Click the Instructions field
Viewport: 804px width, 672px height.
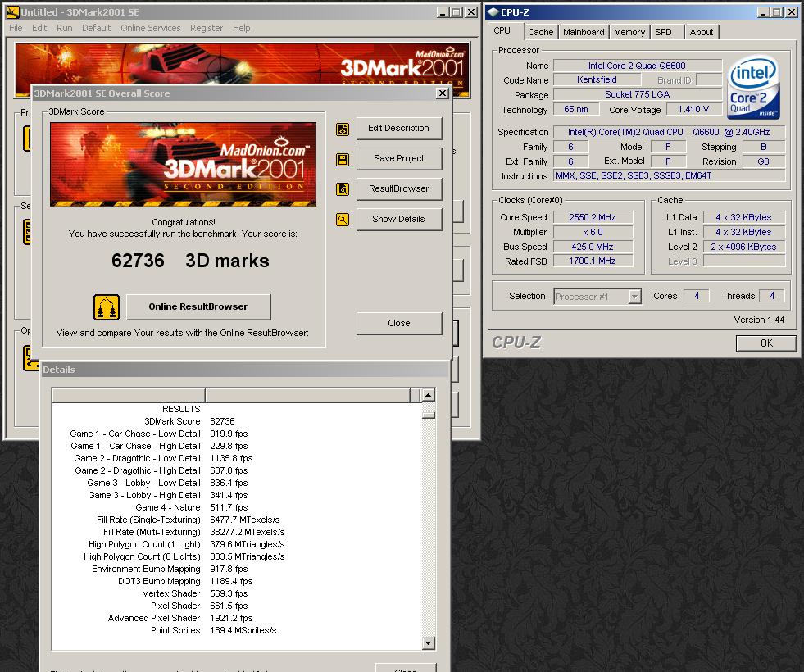pyautogui.click(x=669, y=175)
